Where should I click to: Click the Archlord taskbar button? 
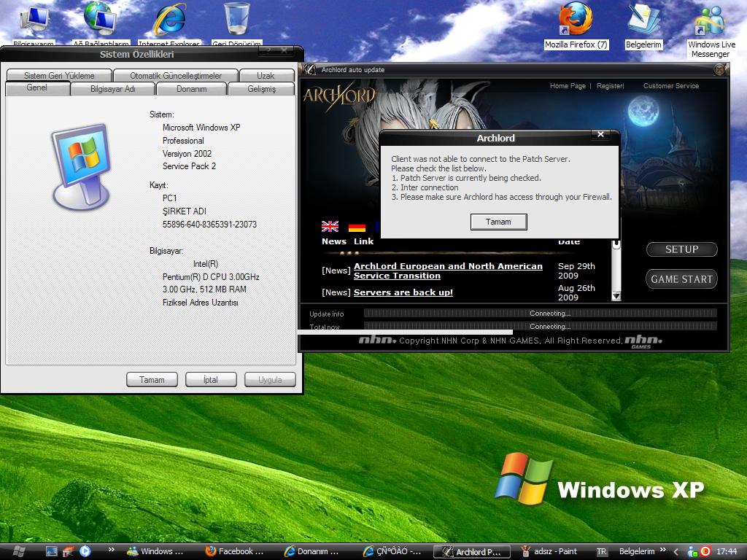coord(472,551)
